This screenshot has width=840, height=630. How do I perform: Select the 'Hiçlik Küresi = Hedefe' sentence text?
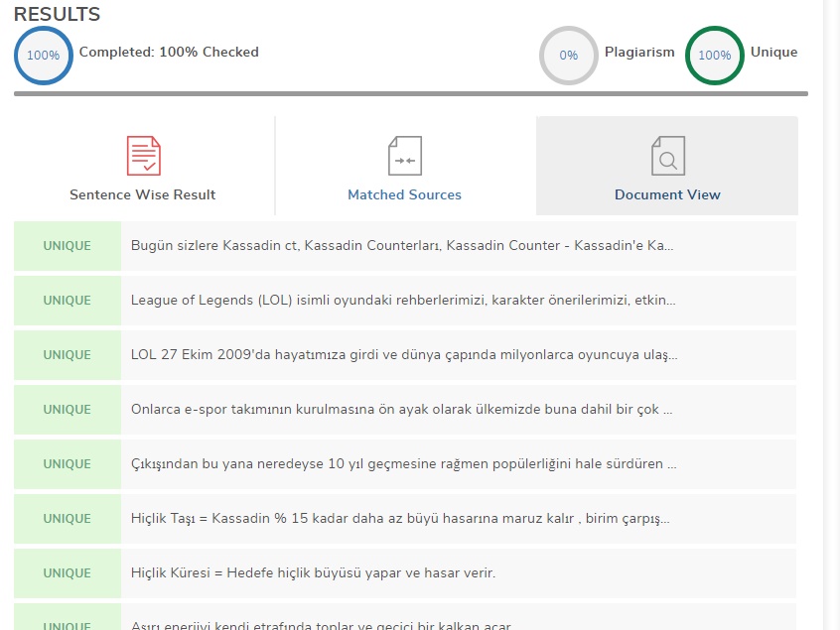pyautogui.click(x=313, y=573)
